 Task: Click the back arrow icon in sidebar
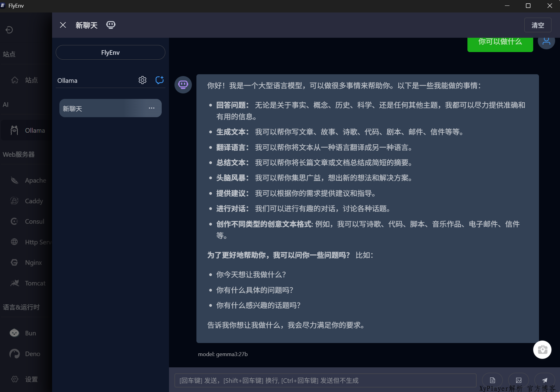[x=9, y=30]
